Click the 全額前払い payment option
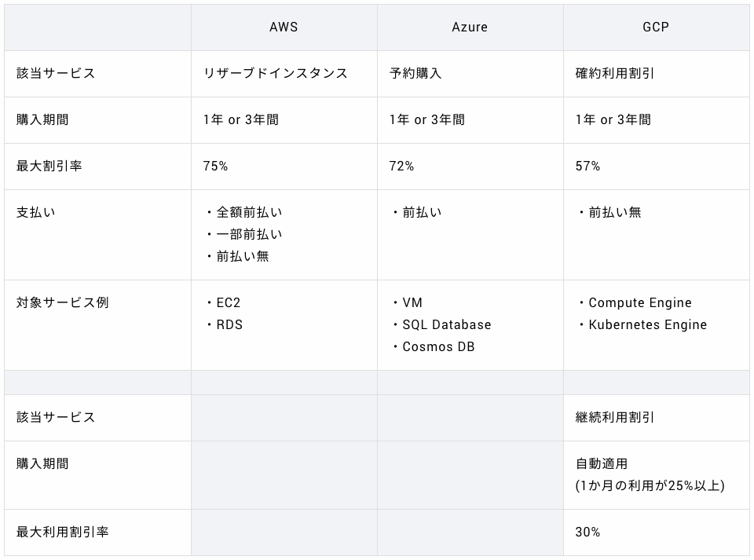This screenshot has width=754, height=560. coord(249,212)
